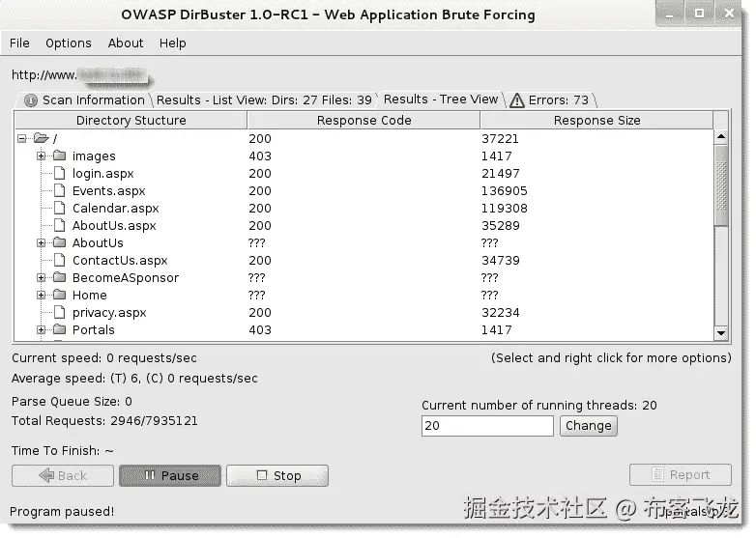Screen dimensions: 756x538
Task: Click the login.aspx file icon
Action: point(59,174)
